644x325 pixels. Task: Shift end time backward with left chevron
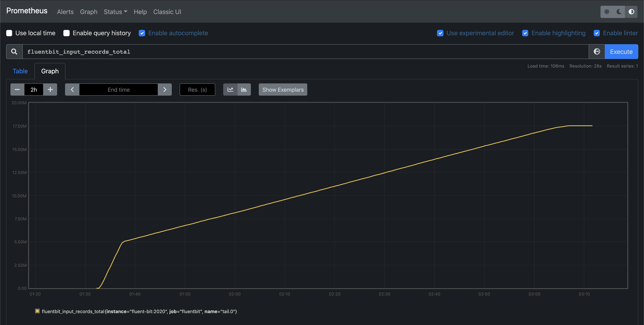pyautogui.click(x=72, y=90)
